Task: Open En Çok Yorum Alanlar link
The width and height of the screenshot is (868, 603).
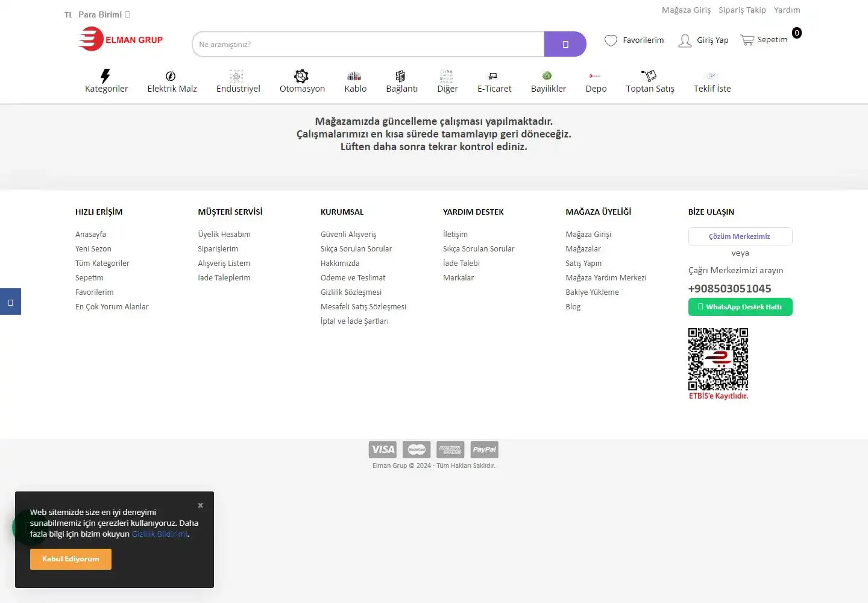Action: tap(112, 306)
